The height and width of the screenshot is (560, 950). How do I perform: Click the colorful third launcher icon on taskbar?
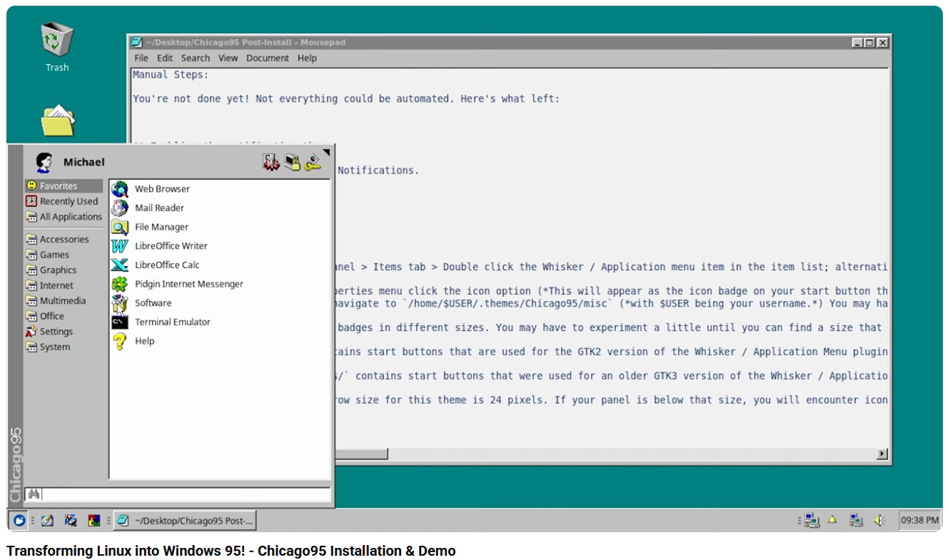(x=94, y=521)
